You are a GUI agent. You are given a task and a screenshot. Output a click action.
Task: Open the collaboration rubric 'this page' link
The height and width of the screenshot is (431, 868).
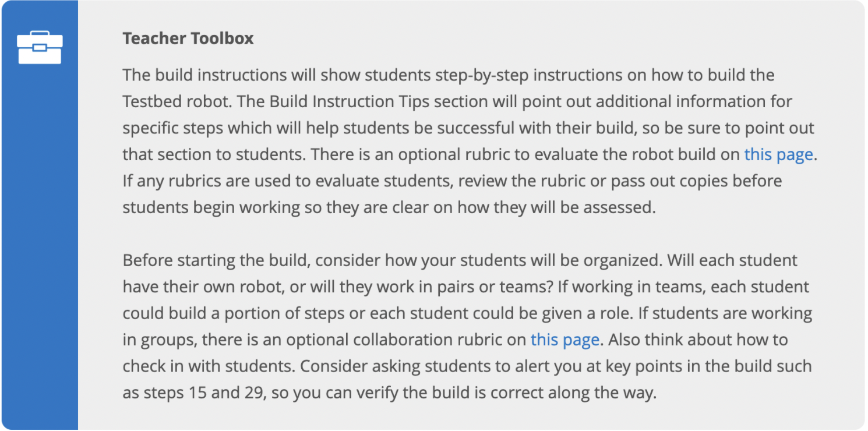point(564,340)
